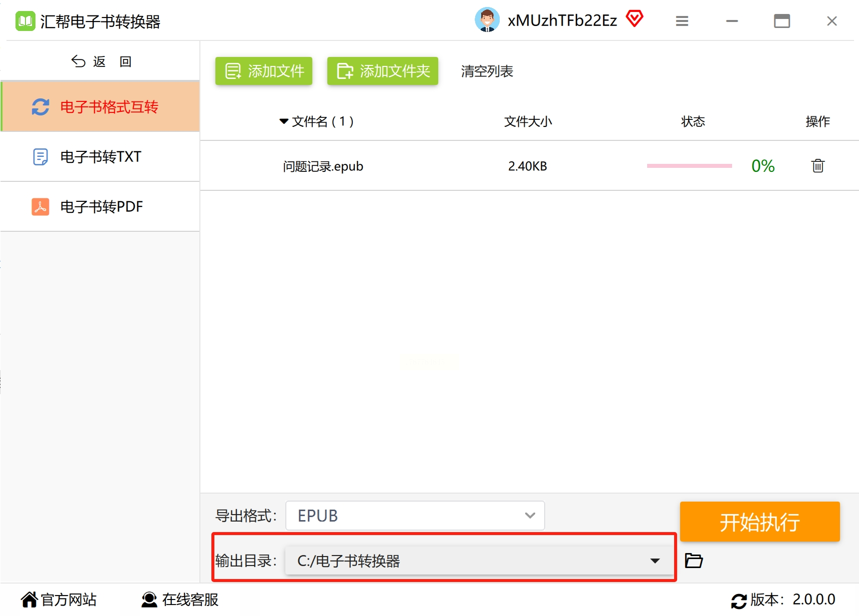This screenshot has width=859, height=616.
Task: Open the 输出目录 path dropdown
Action: (x=479, y=561)
